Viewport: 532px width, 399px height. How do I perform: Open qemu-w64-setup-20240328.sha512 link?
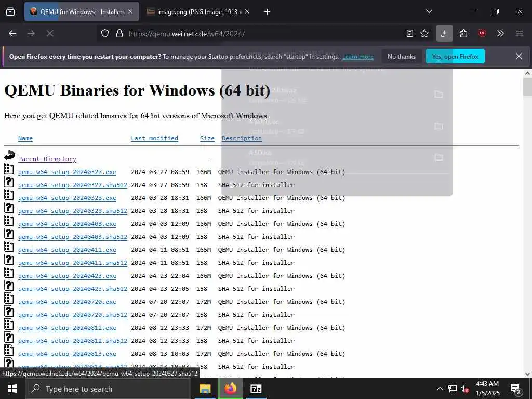click(x=73, y=211)
